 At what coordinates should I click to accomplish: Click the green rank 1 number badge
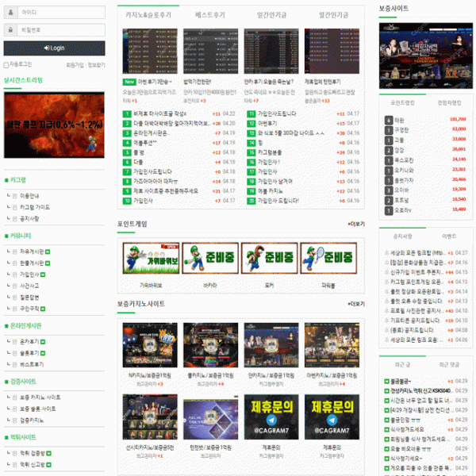(x=127, y=113)
